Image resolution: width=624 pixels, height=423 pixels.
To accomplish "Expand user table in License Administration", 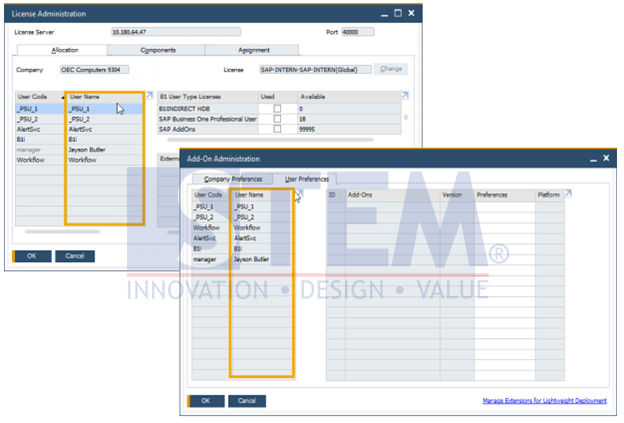I will point(150,95).
